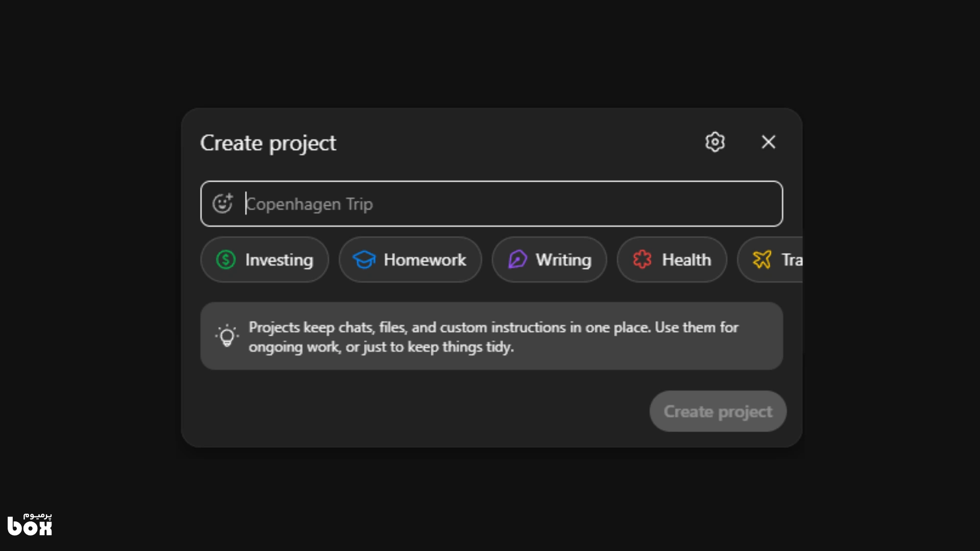Select the Health category chip label
Image resolution: width=980 pixels, height=551 pixels.
coord(686,260)
